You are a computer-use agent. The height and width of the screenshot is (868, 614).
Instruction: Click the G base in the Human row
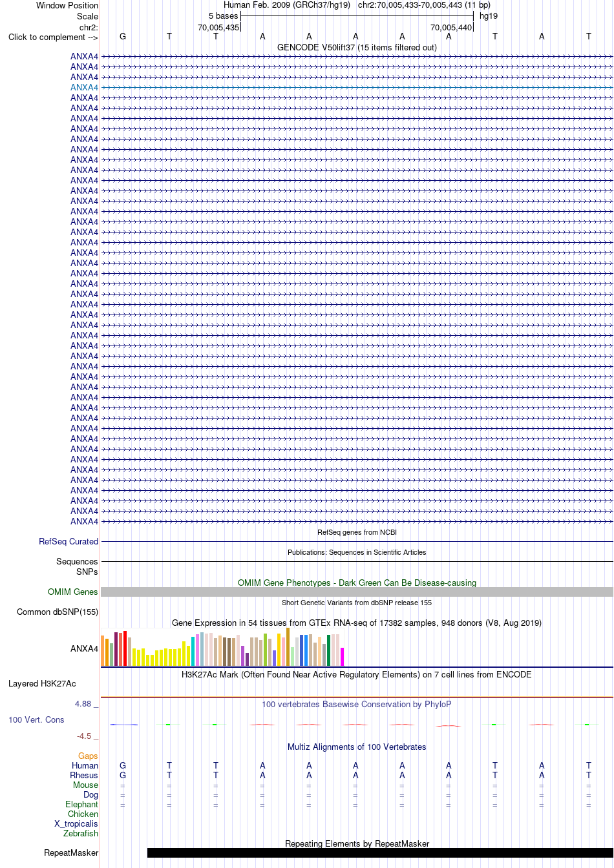[123, 765]
